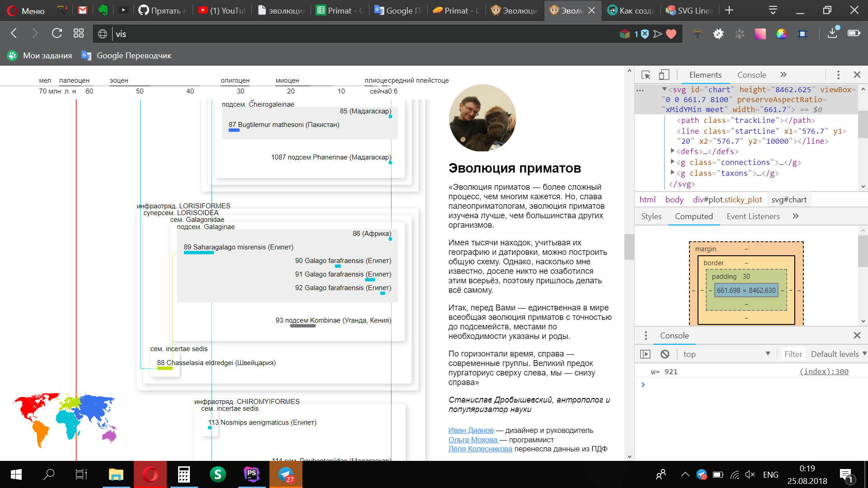
Task: Activate the inspect element picker
Action: (x=646, y=75)
